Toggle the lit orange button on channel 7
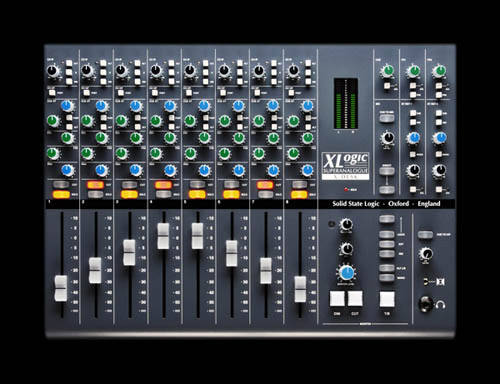This screenshot has height=384, width=500. tap(265, 185)
